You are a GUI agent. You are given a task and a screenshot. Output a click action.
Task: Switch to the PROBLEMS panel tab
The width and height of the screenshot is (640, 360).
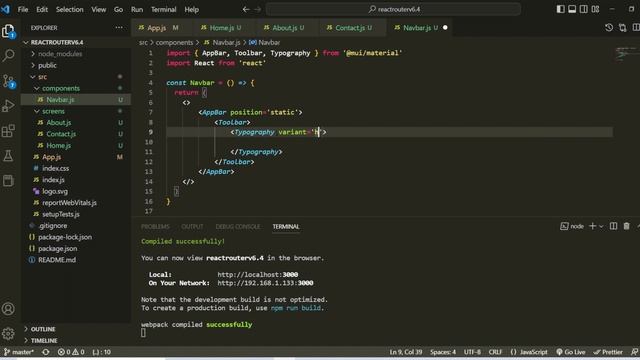coord(155,227)
